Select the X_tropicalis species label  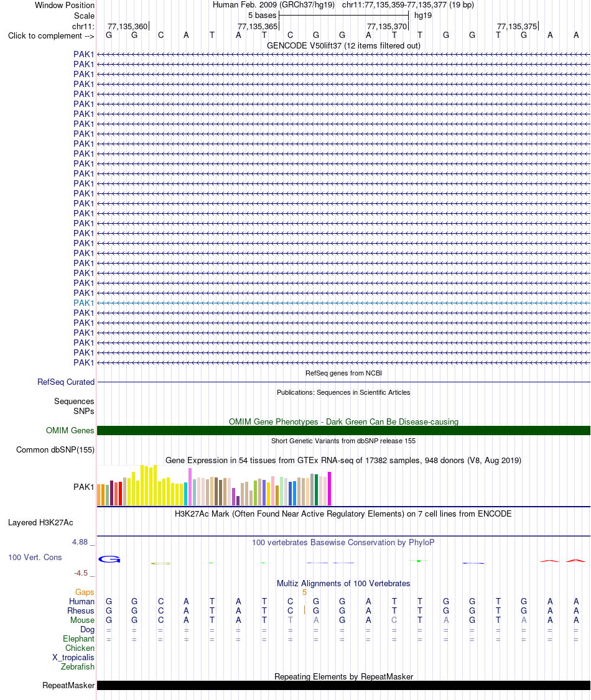(x=73, y=658)
